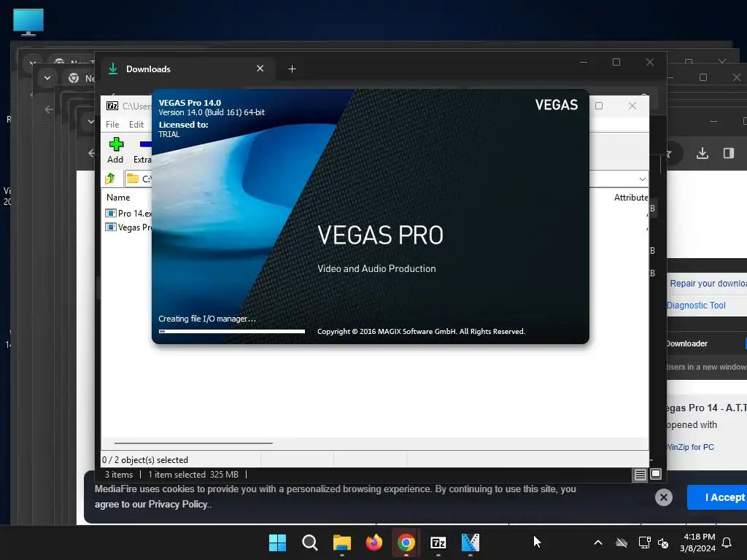Open the WinZip for PC link
747x560 pixels.
pos(690,447)
